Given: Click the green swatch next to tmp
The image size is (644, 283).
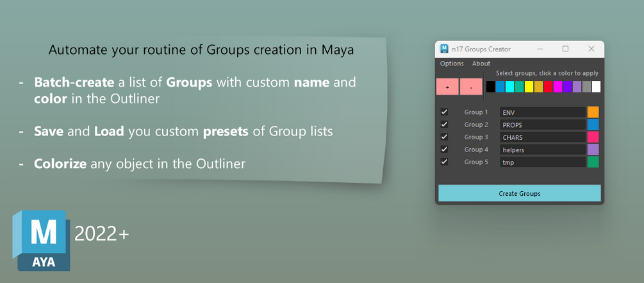Looking at the screenshot, I should click(593, 162).
